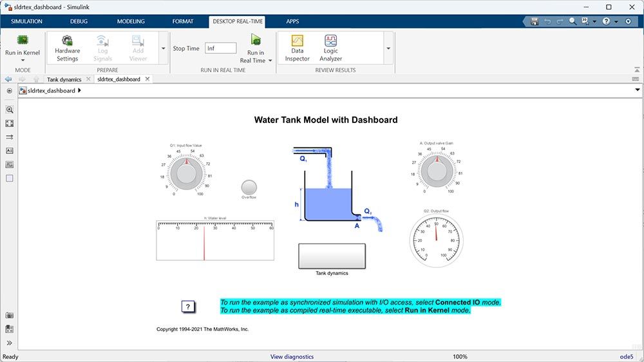The height and width of the screenshot is (362, 644).
Task: Open the Help dropdown arrow in the title toolbar
Action: click(617, 21)
